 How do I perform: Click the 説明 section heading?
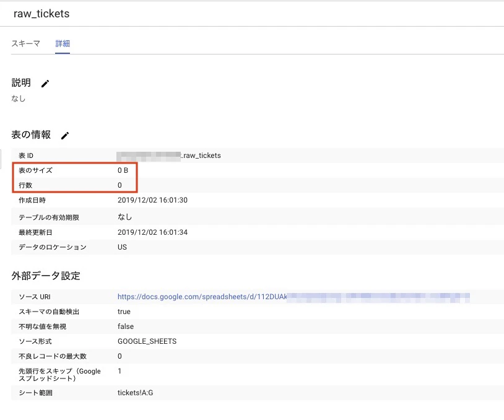click(21, 82)
